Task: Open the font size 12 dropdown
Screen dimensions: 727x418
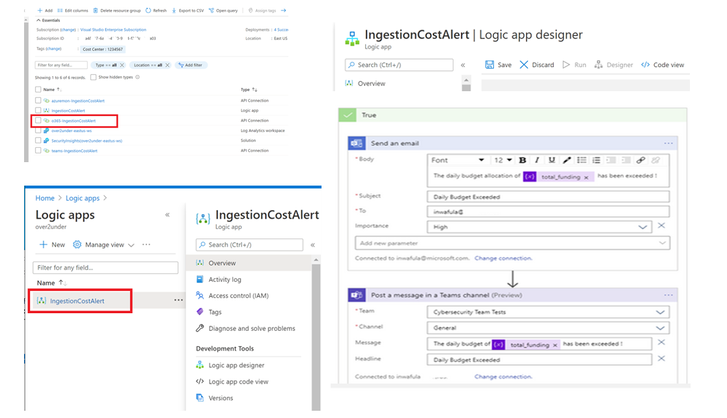Action: pyautogui.click(x=503, y=160)
